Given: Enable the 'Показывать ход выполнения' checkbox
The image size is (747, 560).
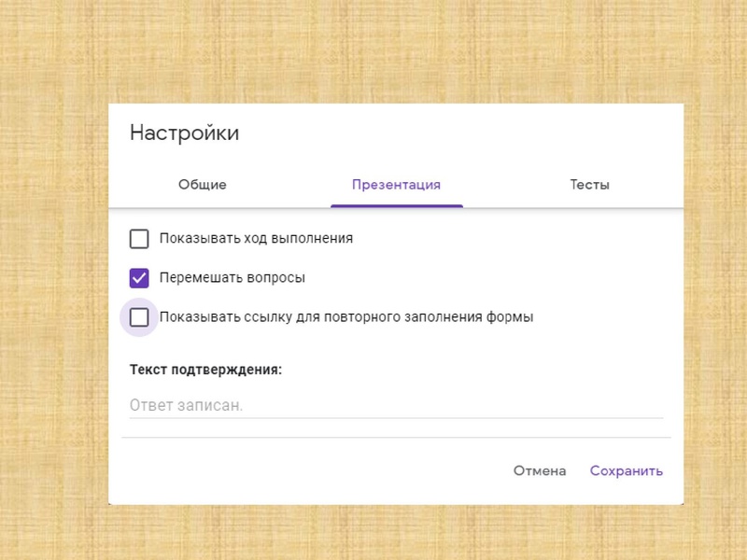Looking at the screenshot, I should [x=140, y=239].
